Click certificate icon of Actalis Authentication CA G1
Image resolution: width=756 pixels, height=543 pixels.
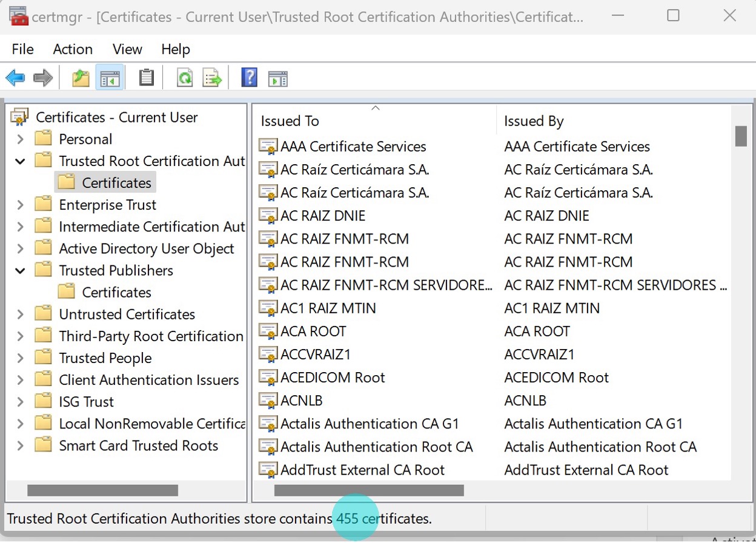click(268, 423)
